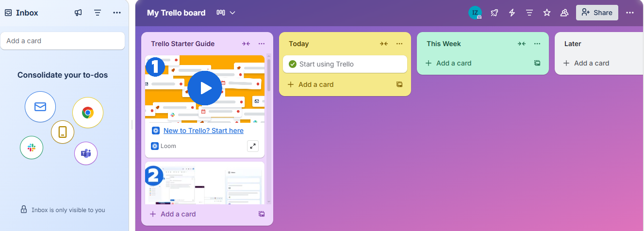Click the Inbox heading

27,13
